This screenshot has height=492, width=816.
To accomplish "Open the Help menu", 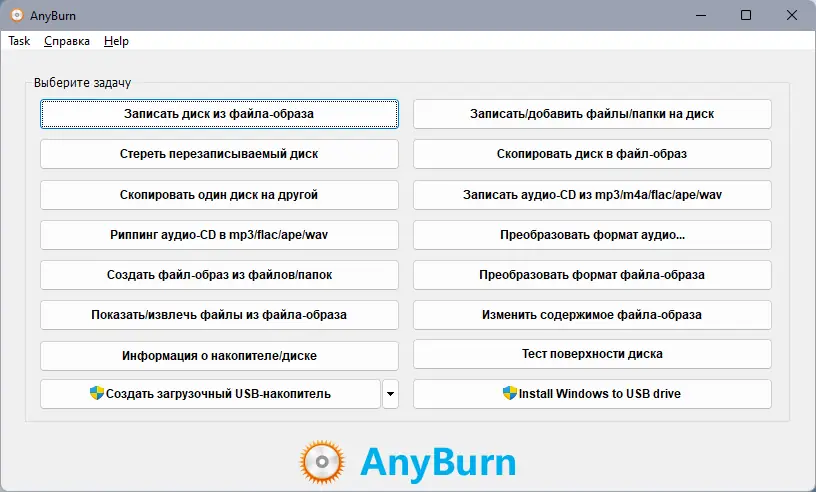I will (116, 41).
